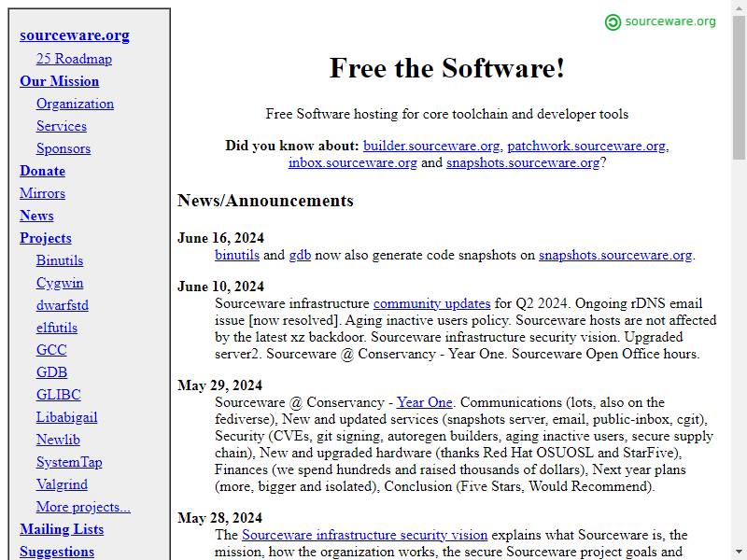
Task: Visit inbox.sourceware.org link
Action: click(353, 161)
